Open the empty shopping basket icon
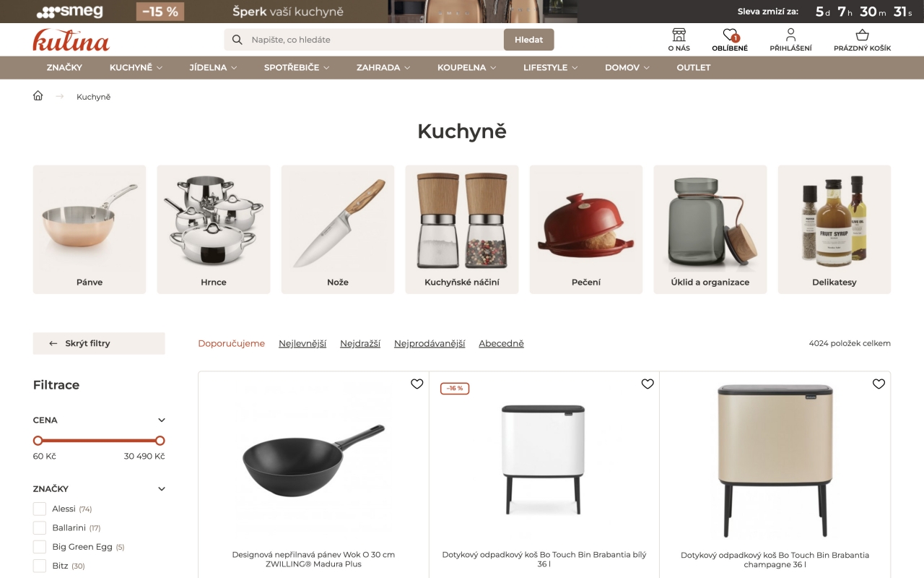The height and width of the screenshot is (578, 924). [862, 35]
